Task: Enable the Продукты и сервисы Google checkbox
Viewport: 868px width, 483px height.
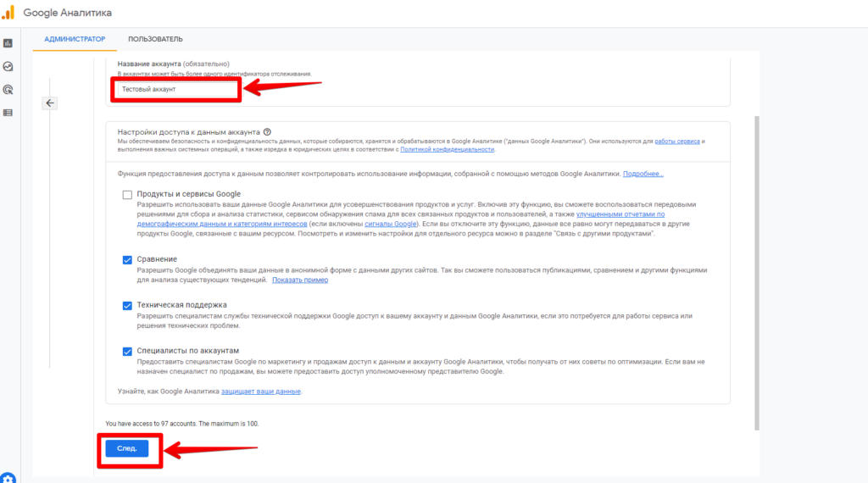Action: click(x=127, y=195)
